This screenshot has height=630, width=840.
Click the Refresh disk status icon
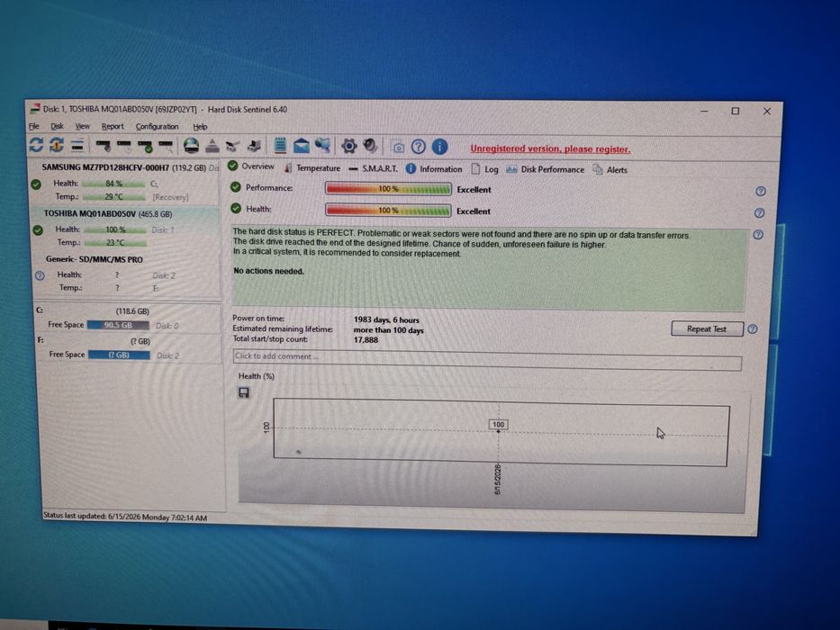pos(36,145)
